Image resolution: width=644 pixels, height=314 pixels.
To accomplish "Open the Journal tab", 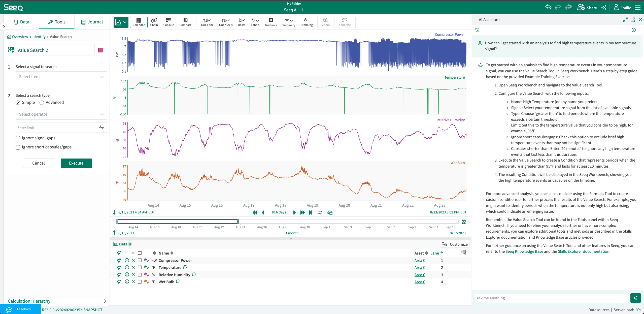I will click(92, 22).
